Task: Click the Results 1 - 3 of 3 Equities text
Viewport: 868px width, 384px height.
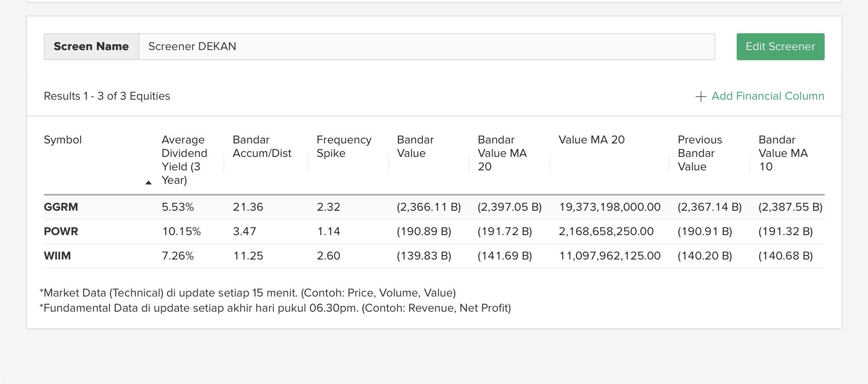Action: [x=107, y=96]
